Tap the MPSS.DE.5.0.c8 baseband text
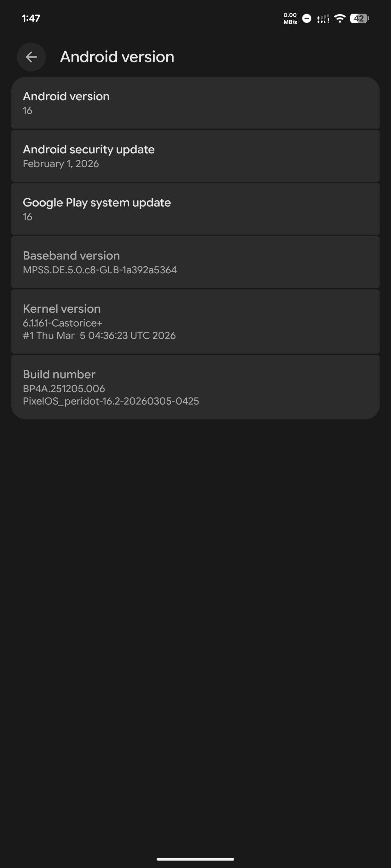Viewport: 391px width, 868px height. (100, 270)
